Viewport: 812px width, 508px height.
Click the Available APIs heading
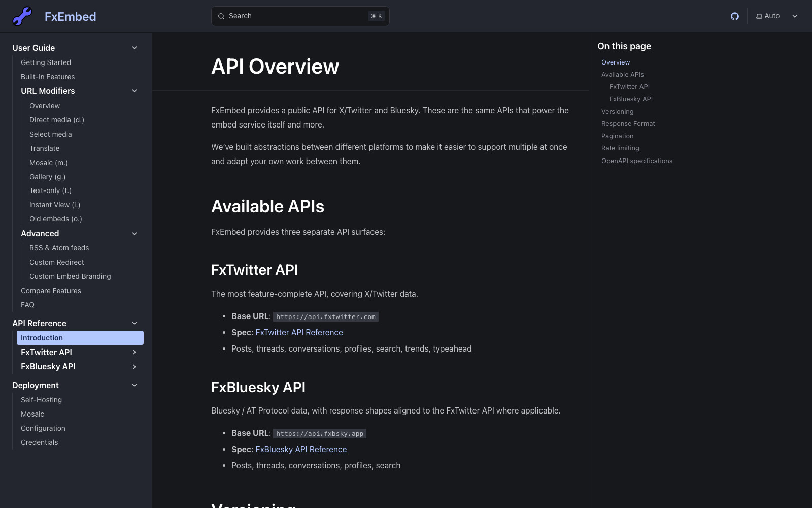267,206
